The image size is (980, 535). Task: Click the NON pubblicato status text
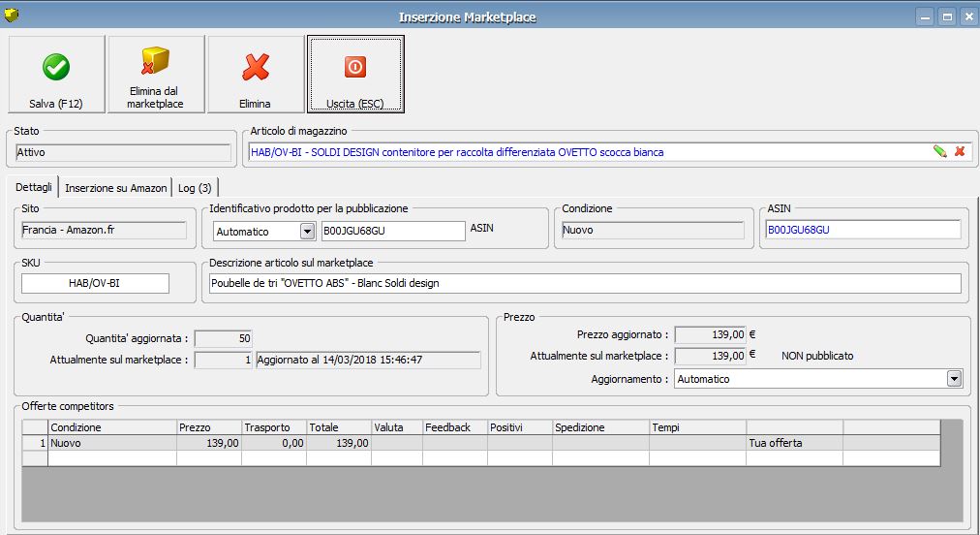[x=817, y=356]
